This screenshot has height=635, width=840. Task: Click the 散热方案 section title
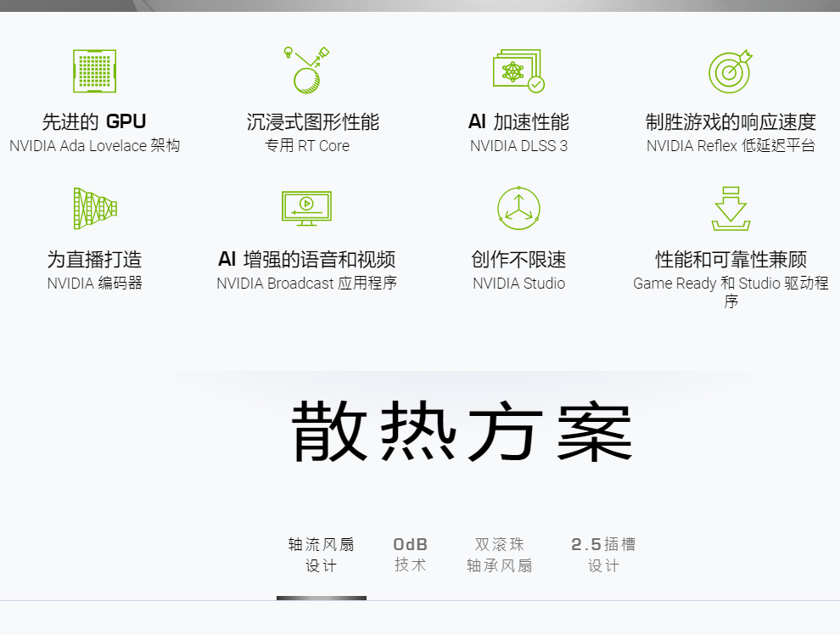[462, 431]
